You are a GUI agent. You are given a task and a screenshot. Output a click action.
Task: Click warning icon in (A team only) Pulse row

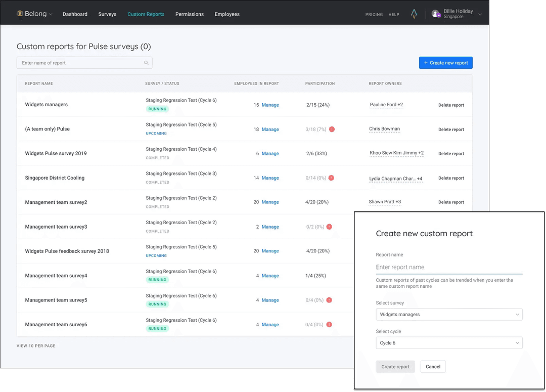pos(332,129)
